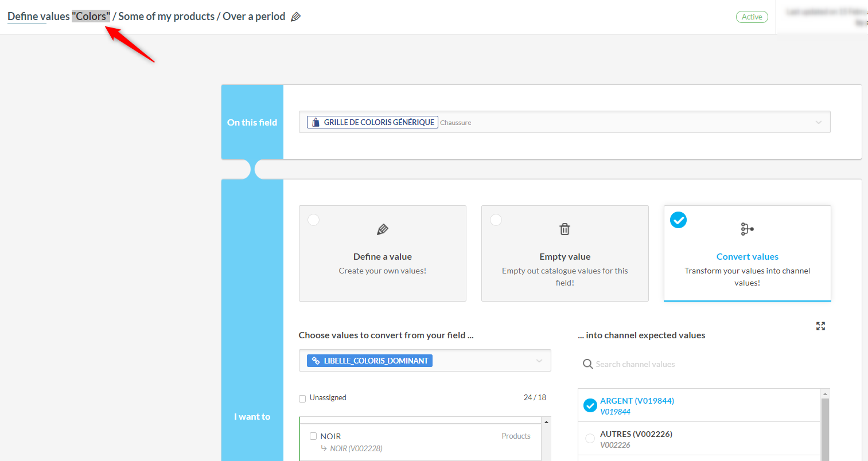Click the link icon in the LIBELLE_COLORIS_DOMINANT tag
868x461 pixels.
[x=316, y=361]
